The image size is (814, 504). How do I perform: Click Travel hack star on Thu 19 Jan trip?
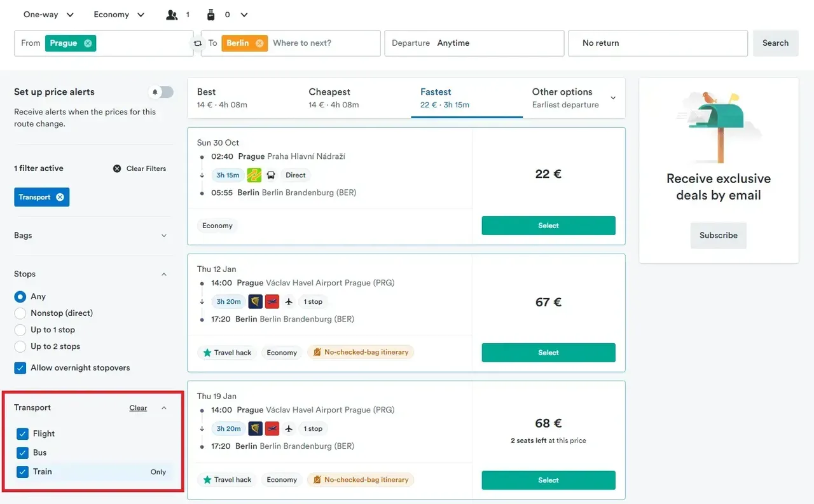pos(207,480)
